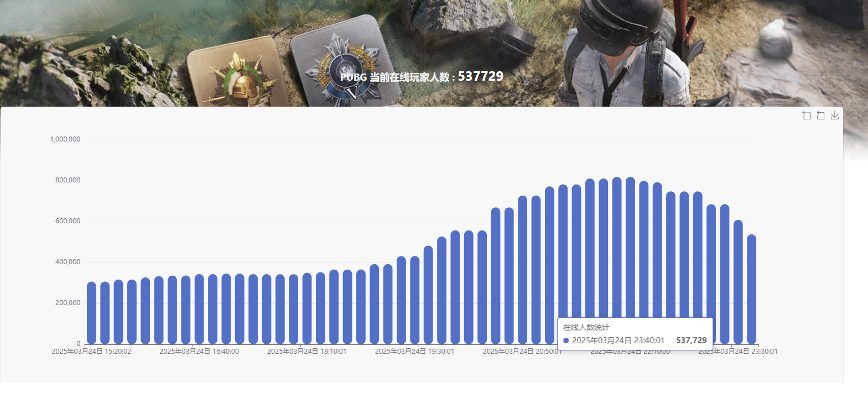Click tooltip title 在线人数统计

click(x=586, y=327)
